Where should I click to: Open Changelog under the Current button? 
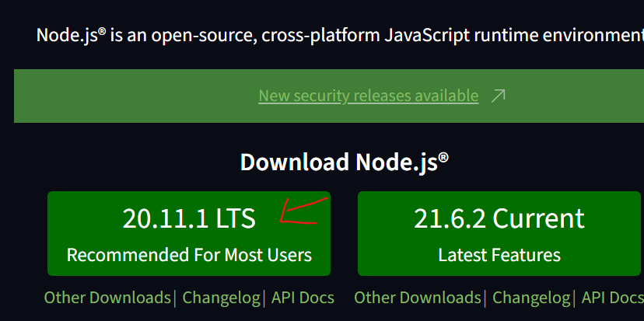(531, 298)
